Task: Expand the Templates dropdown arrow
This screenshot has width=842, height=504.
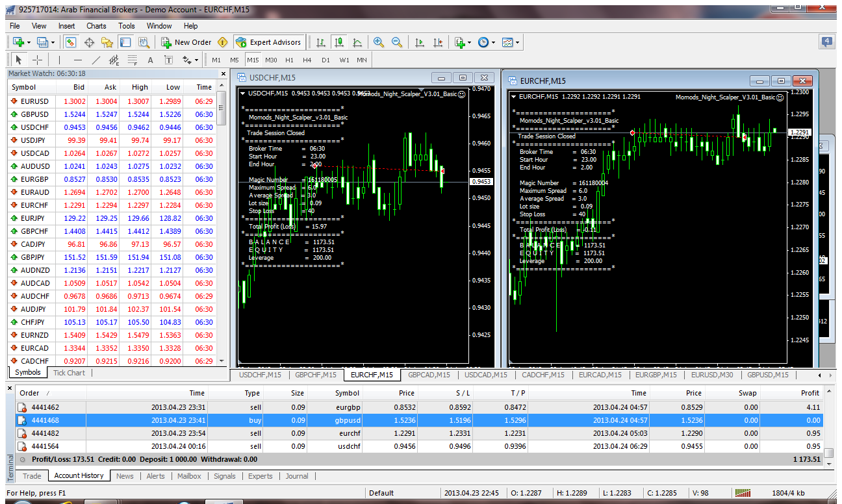Action: [517, 42]
